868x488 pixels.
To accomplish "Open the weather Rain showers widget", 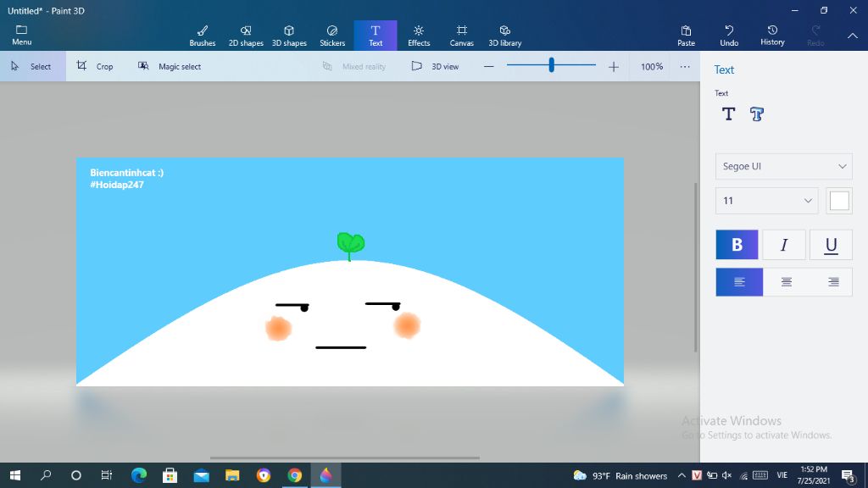I will click(x=620, y=475).
